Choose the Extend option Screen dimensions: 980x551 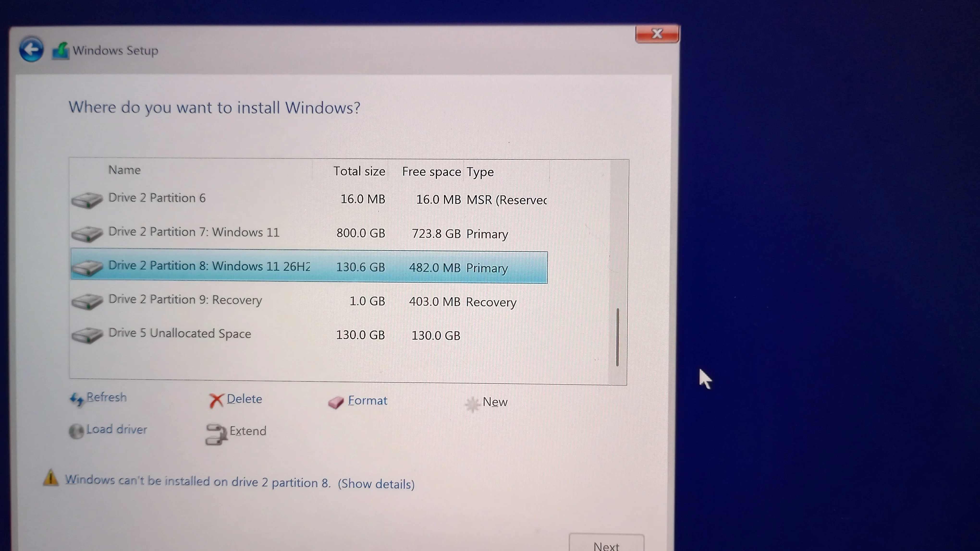248,431
